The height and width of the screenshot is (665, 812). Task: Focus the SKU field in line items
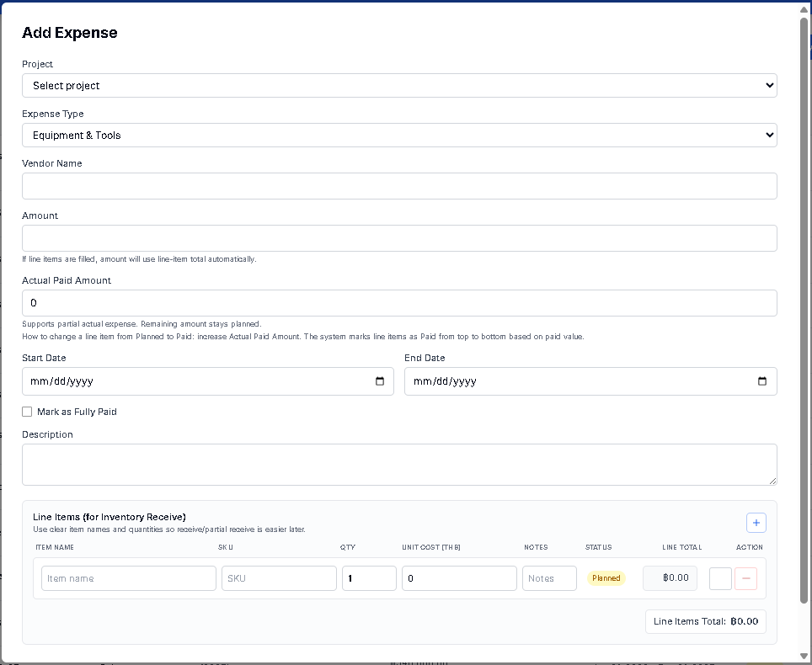click(279, 578)
